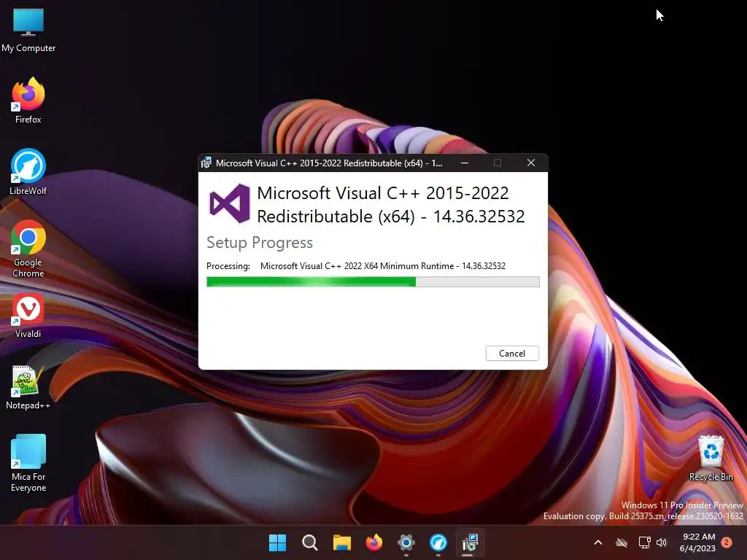Click the 'Processing:' label
The image size is (747, 560).
228,266
